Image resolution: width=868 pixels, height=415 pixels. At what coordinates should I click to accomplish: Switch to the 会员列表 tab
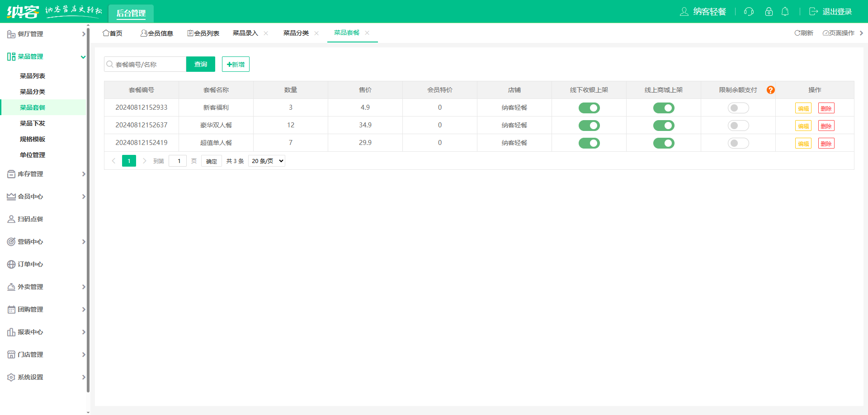(x=203, y=33)
